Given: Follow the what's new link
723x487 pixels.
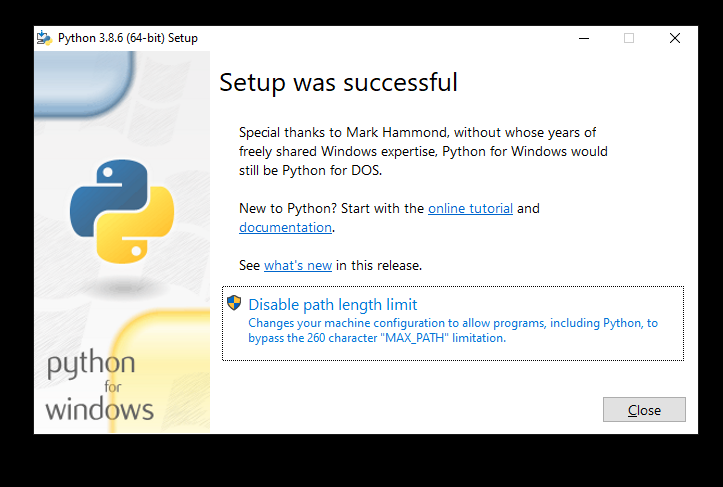Looking at the screenshot, I should click(298, 266).
